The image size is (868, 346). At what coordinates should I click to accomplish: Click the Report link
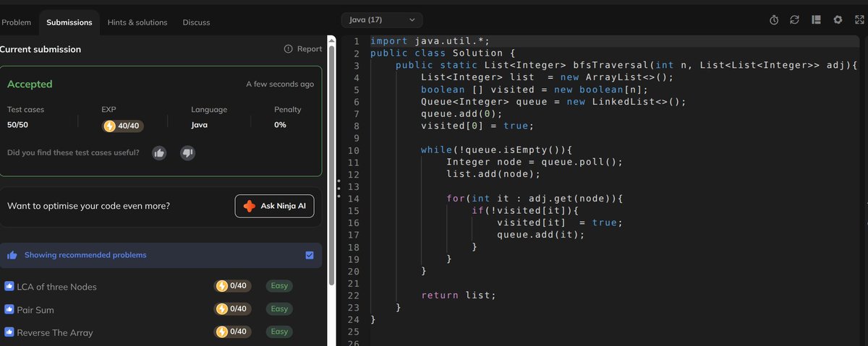310,49
